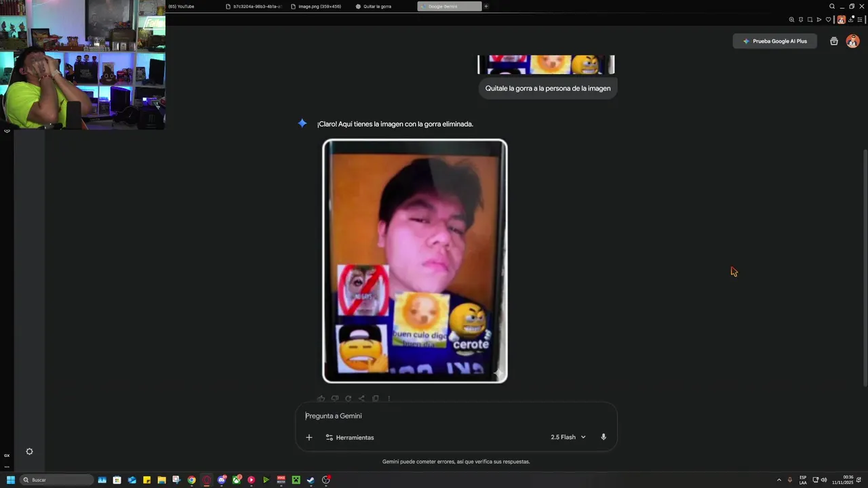Open the archive box icon beside the avatar

click(x=834, y=41)
